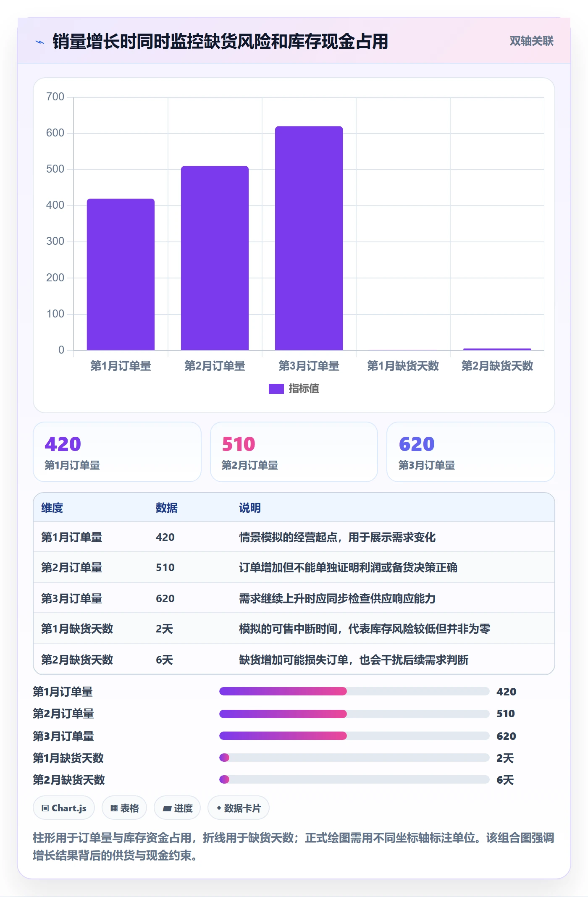588x897 pixels.
Task: Click the 指标值 legend label
Action: point(304,389)
